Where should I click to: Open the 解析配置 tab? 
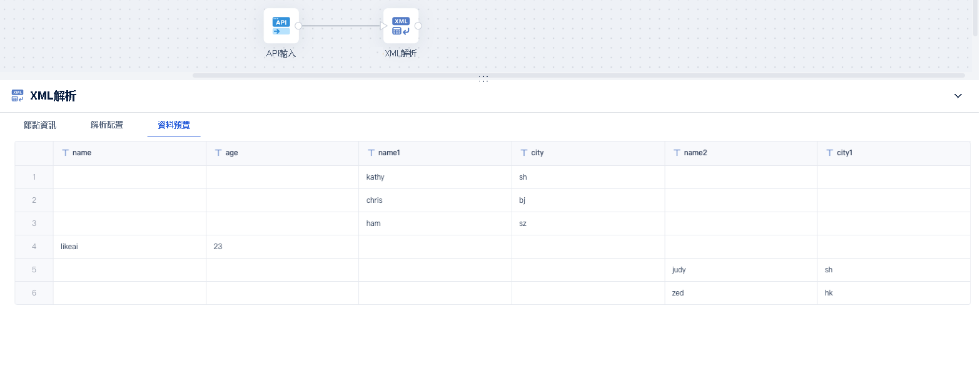pos(107,125)
